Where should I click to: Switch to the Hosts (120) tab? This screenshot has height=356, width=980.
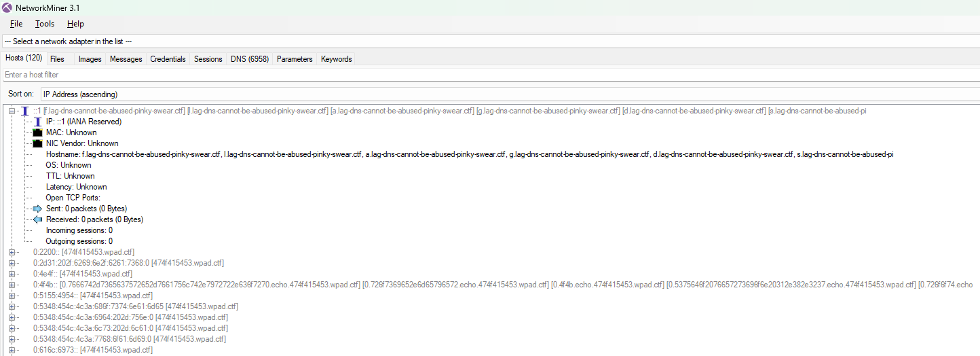pos(24,58)
